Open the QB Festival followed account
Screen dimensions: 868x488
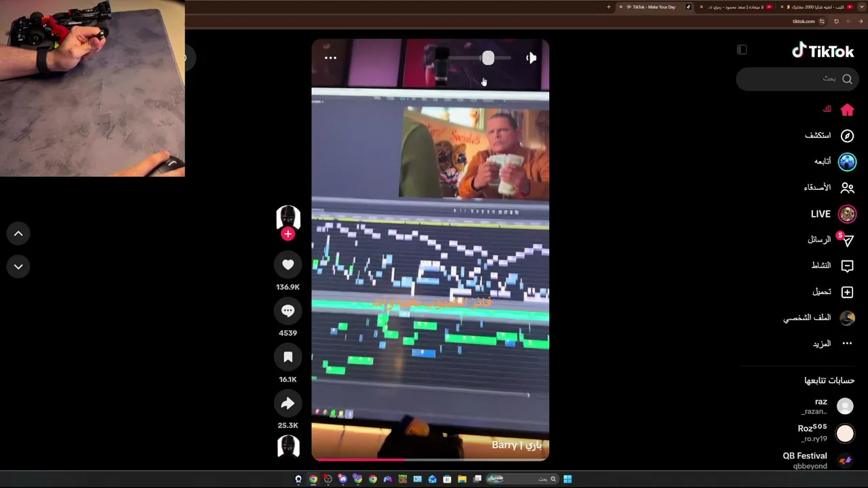click(818, 461)
